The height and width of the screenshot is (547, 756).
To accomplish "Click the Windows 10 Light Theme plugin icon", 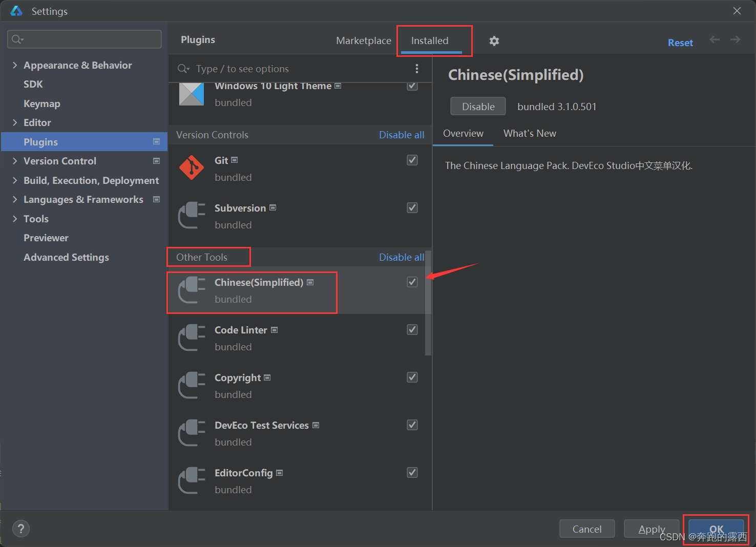I will coord(192,94).
